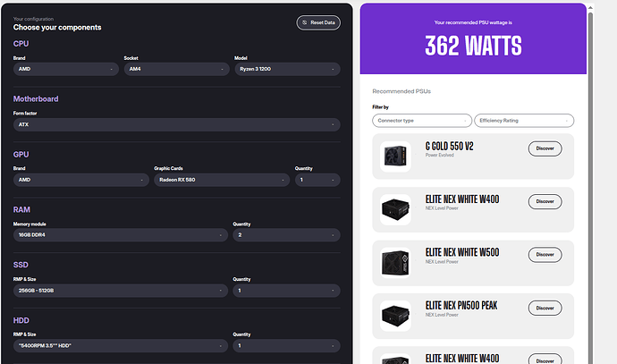
Task: Click the ELITE NEX WHITE W500 title
Action: [x=462, y=252]
